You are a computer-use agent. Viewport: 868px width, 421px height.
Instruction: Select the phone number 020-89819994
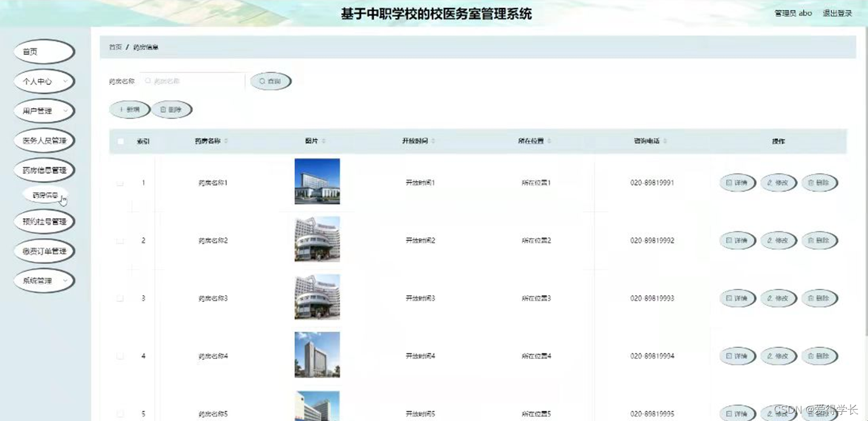[x=652, y=356]
